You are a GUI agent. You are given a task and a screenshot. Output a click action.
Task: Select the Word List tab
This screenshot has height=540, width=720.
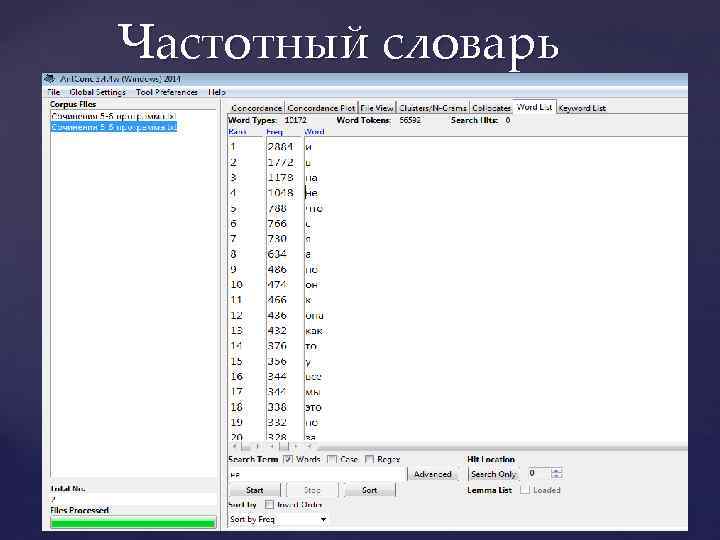534,107
